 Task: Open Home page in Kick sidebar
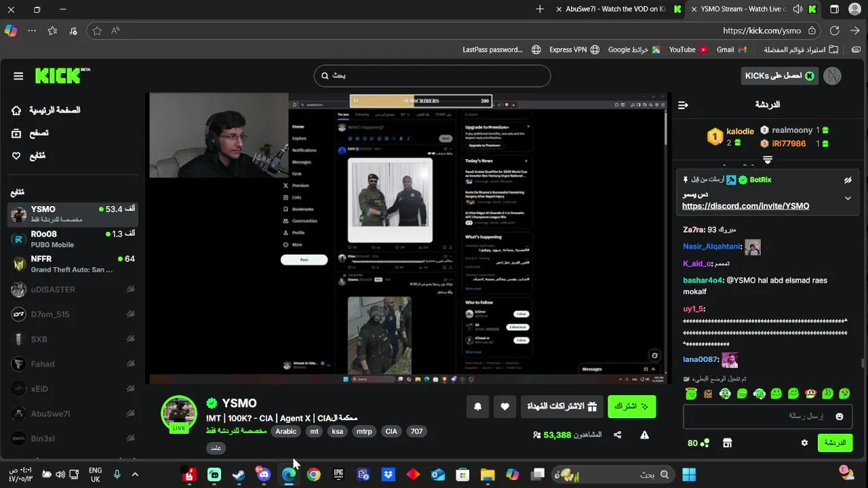pyautogui.click(x=45, y=110)
